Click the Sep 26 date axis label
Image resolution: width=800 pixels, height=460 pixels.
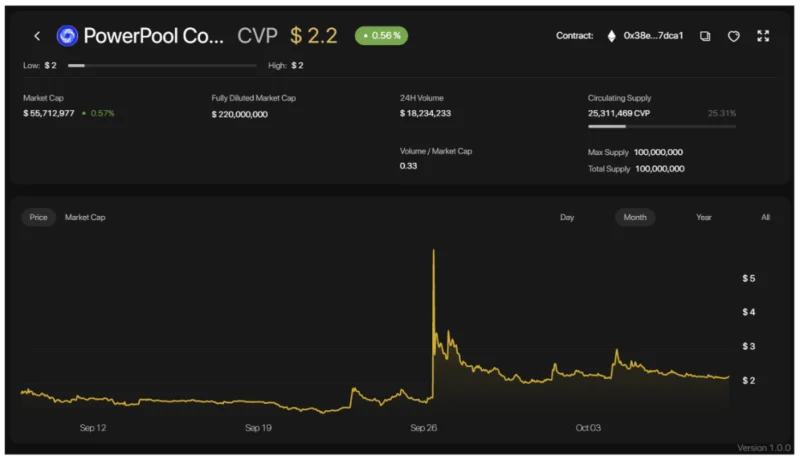(x=423, y=428)
